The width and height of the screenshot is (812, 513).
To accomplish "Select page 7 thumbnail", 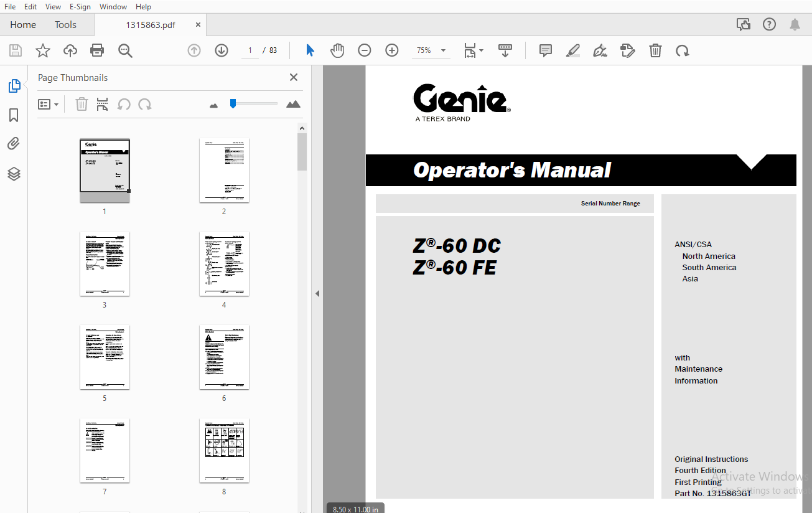I will [x=105, y=451].
